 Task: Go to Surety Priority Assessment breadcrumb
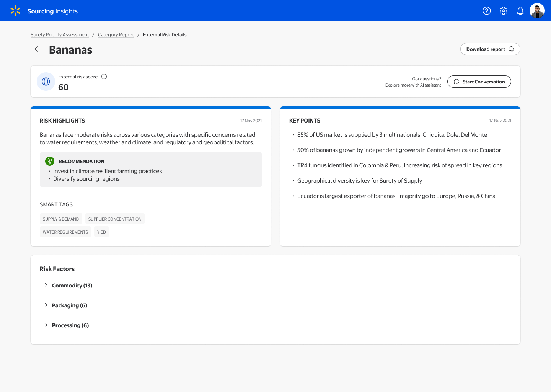[x=60, y=35]
